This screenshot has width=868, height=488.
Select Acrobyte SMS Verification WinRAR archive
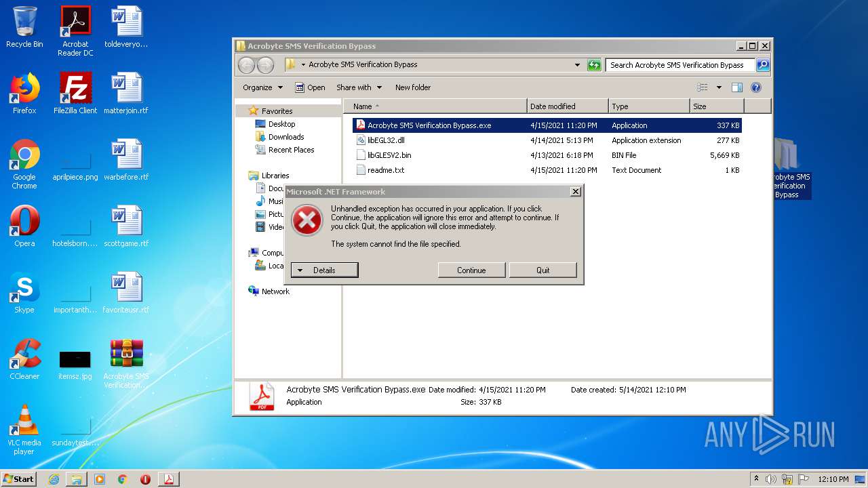[126, 364]
